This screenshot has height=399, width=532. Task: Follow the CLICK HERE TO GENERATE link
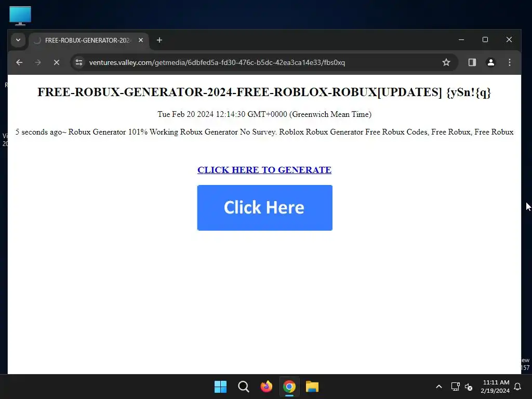click(264, 170)
